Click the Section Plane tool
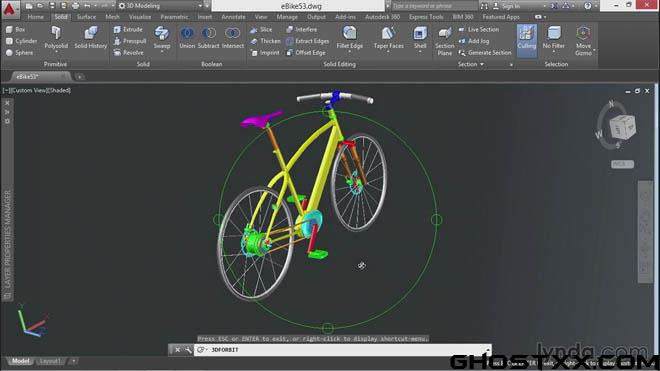The image size is (660, 371). point(444,41)
